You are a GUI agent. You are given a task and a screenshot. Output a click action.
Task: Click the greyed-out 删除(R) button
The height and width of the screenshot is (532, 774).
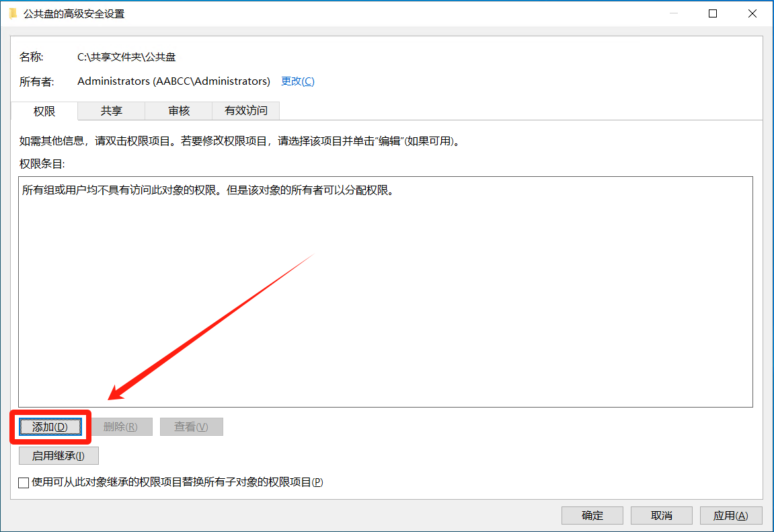point(120,427)
